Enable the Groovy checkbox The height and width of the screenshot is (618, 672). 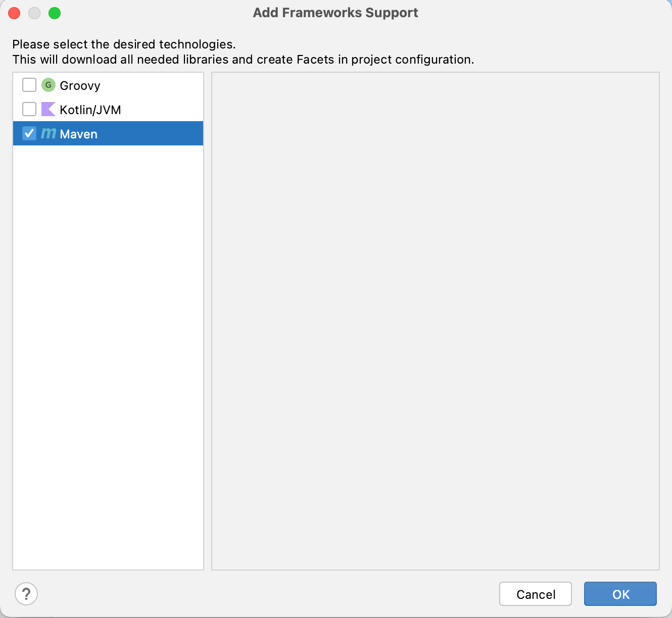29,85
